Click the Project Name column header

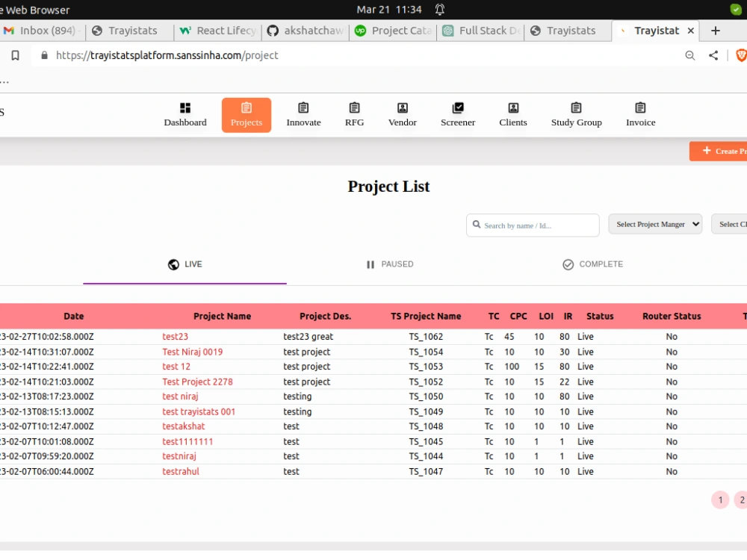point(222,316)
